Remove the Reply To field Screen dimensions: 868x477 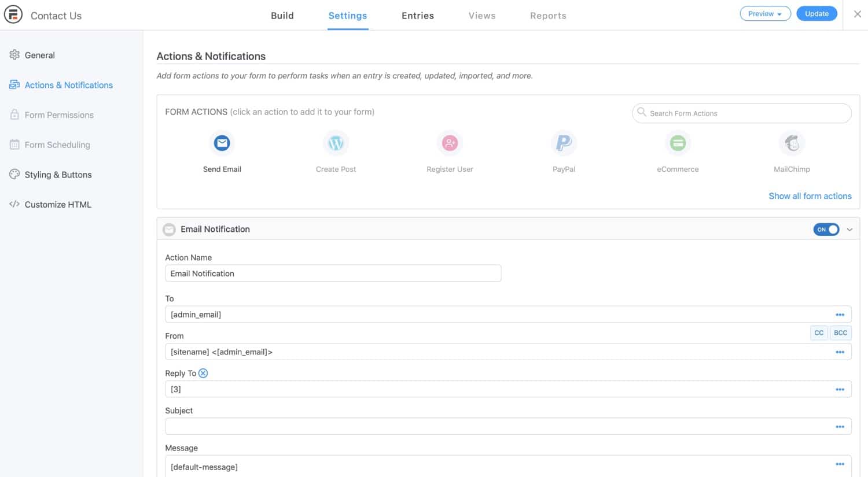tap(203, 373)
